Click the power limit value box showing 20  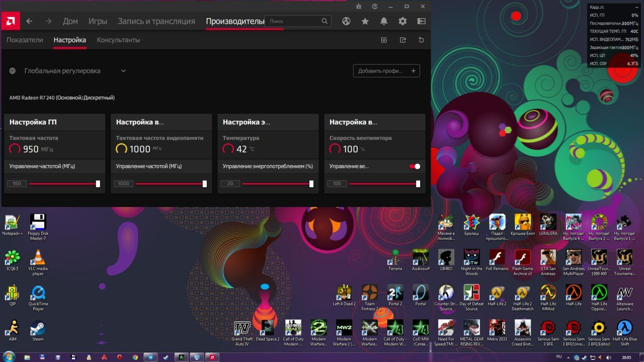[x=230, y=184]
